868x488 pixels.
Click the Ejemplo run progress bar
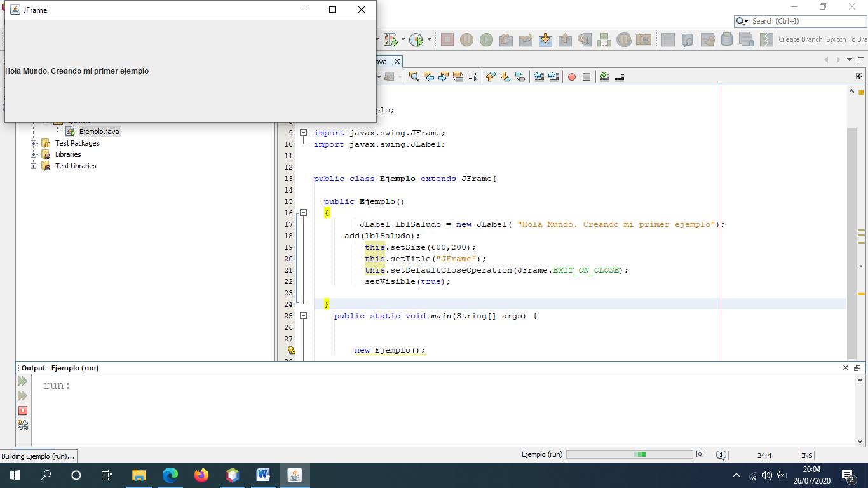(x=629, y=454)
